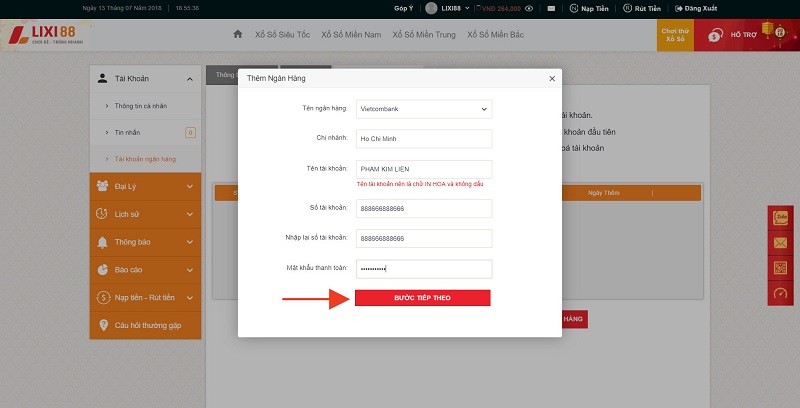Open the Xổ Số Siêu Tốc menu
Viewport: 800px width, 408px height.
(x=282, y=34)
